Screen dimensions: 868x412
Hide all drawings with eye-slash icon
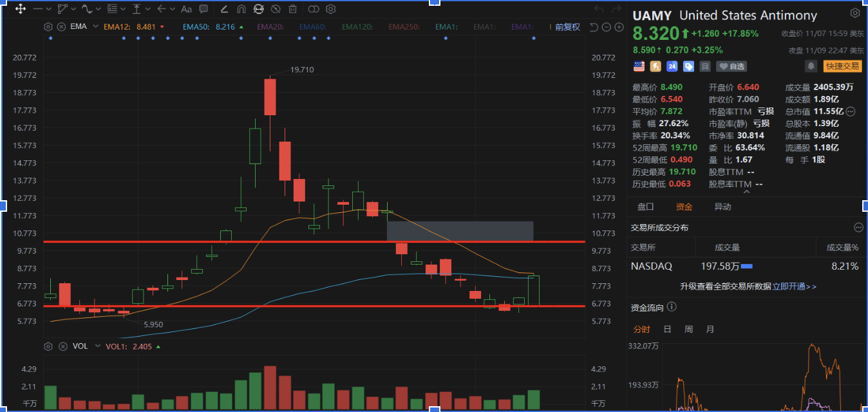point(276,9)
